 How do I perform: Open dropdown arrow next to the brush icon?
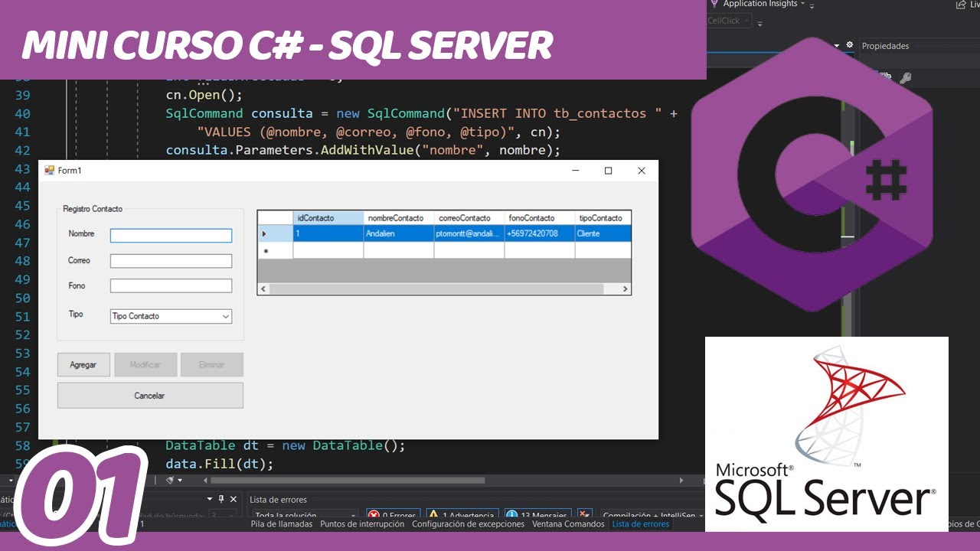[180, 481]
